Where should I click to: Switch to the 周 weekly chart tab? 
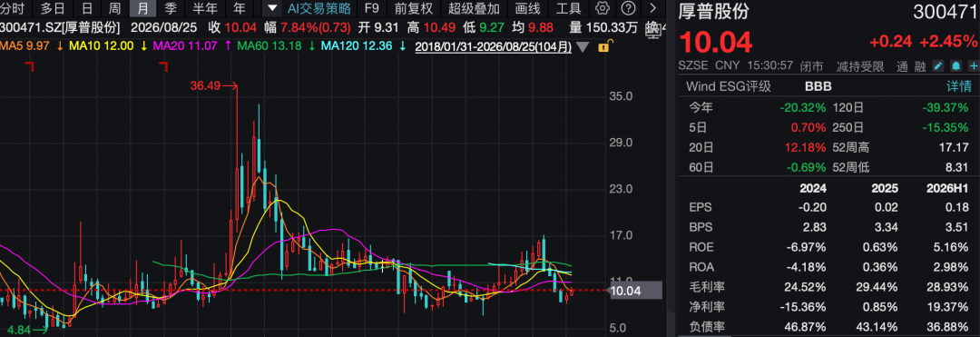pos(114,9)
